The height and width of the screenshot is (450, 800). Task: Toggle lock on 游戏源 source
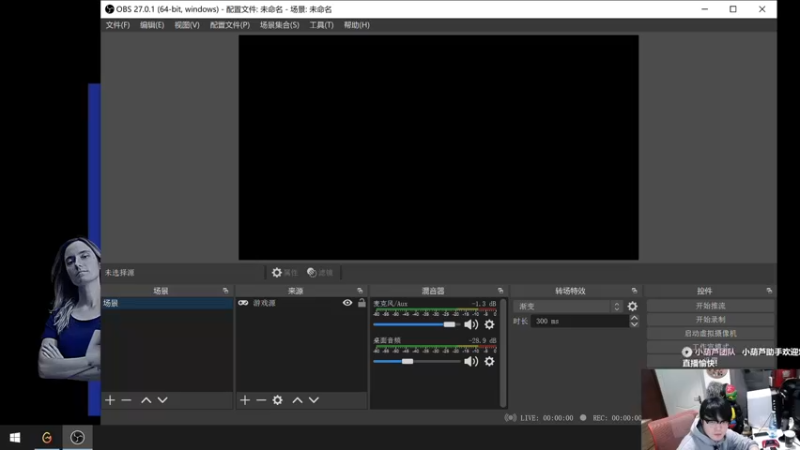pos(362,303)
